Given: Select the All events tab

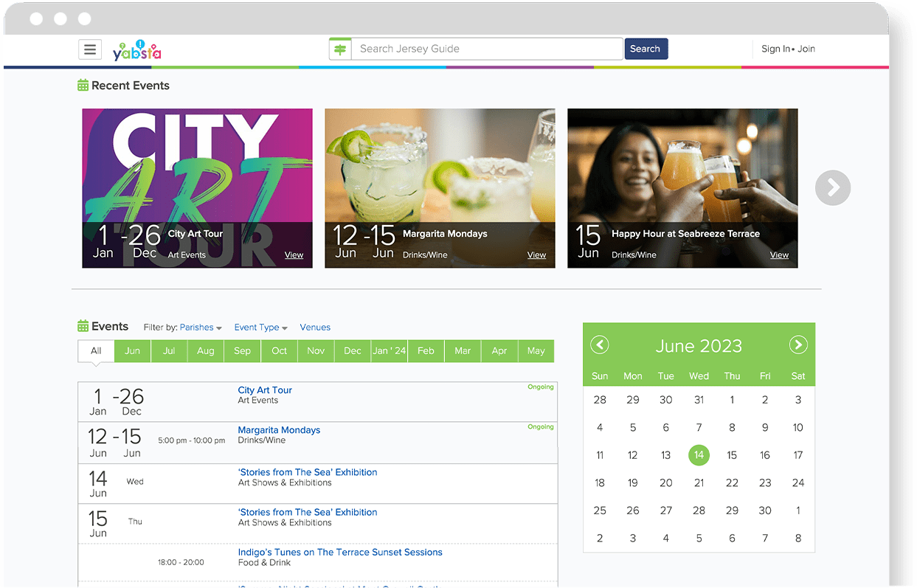Looking at the screenshot, I should tap(96, 351).
